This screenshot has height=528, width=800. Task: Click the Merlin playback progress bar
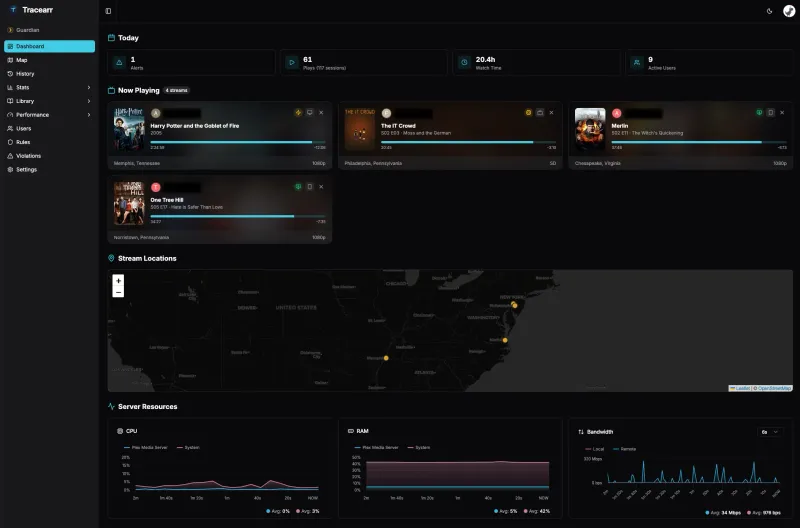tap(699, 142)
